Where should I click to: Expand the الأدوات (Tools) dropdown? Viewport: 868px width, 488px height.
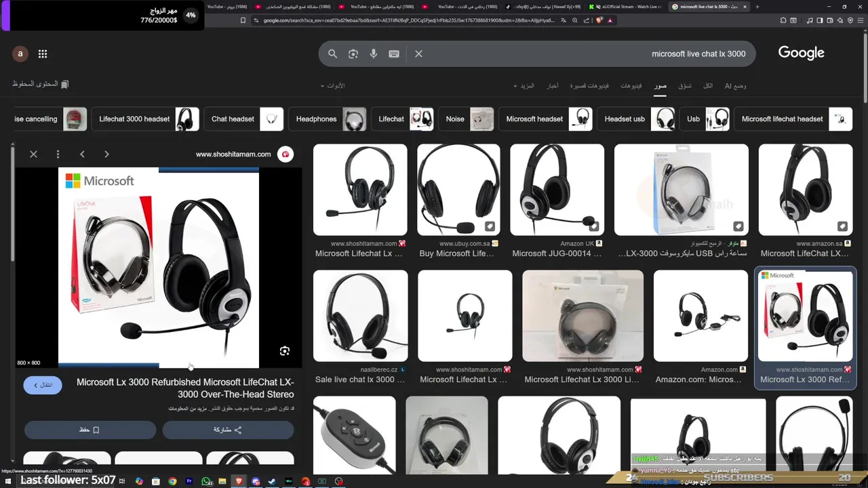tap(332, 86)
